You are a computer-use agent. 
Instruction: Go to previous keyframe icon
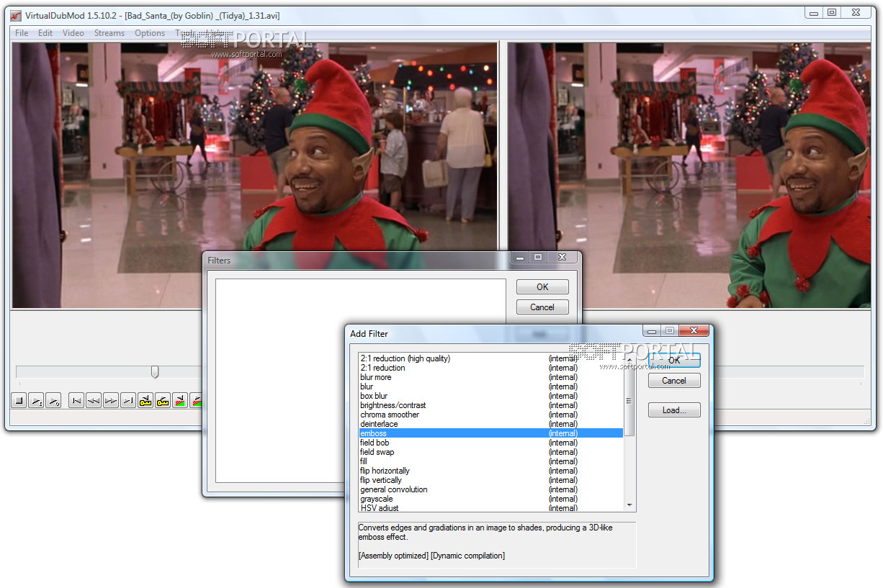point(145,401)
